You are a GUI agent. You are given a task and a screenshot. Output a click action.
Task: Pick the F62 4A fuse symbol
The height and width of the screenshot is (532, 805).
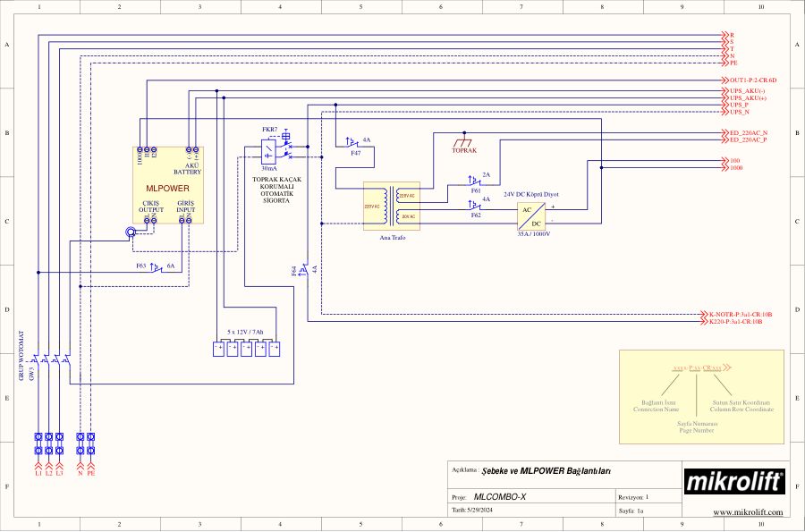[x=474, y=206]
